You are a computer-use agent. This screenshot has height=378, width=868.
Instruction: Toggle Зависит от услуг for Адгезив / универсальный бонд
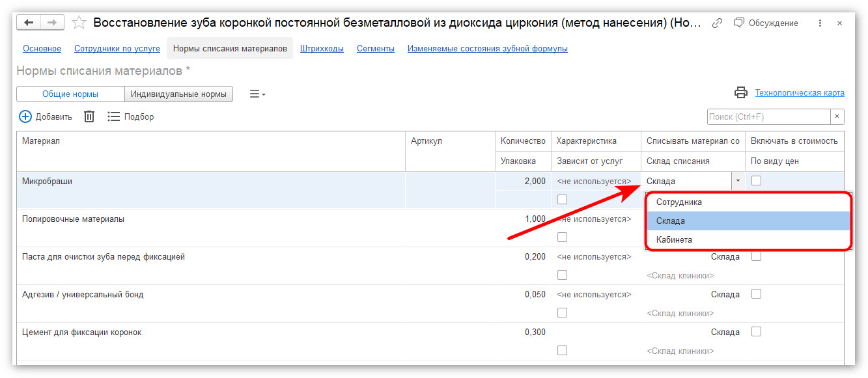(x=562, y=312)
